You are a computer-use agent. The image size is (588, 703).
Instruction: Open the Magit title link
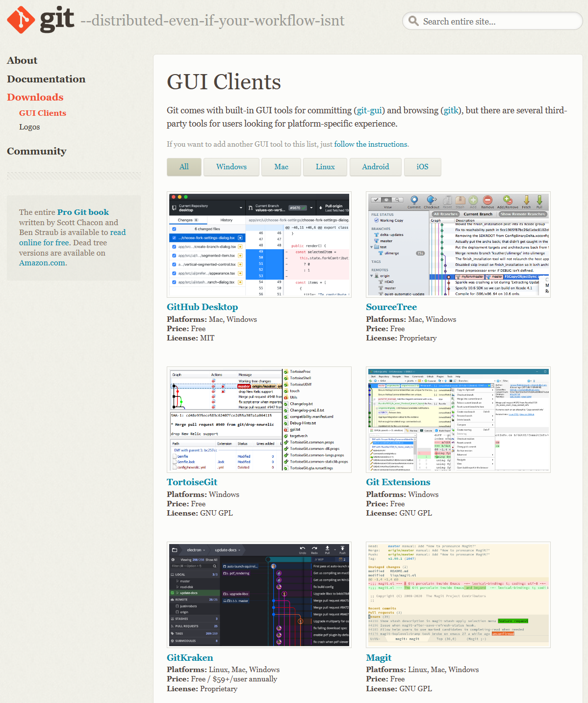379,658
